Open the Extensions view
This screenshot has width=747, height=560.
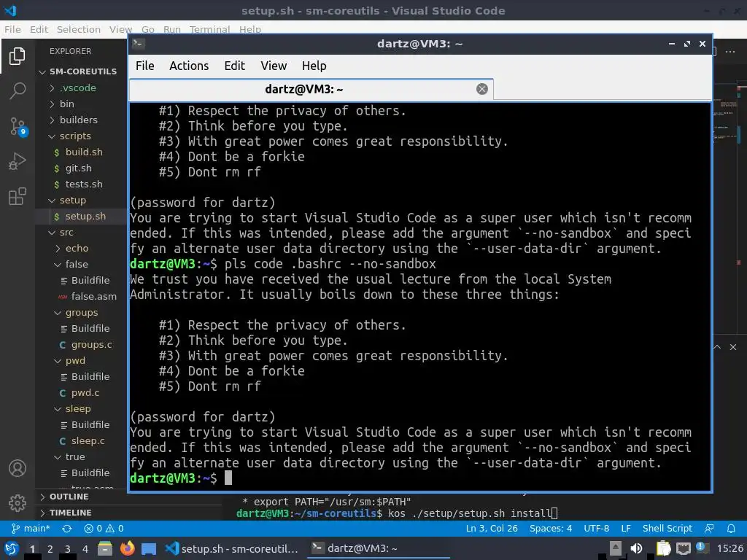(x=18, y=196)
